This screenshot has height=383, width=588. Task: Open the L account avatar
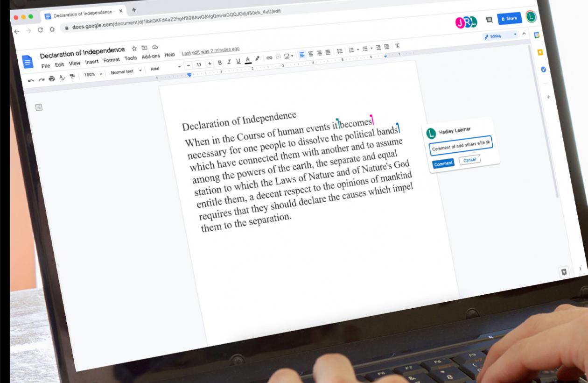tap(531, 17)
